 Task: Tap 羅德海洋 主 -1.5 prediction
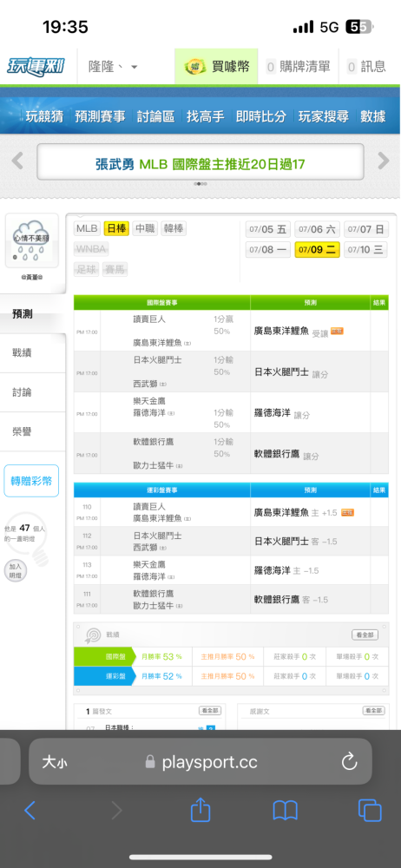286,570
